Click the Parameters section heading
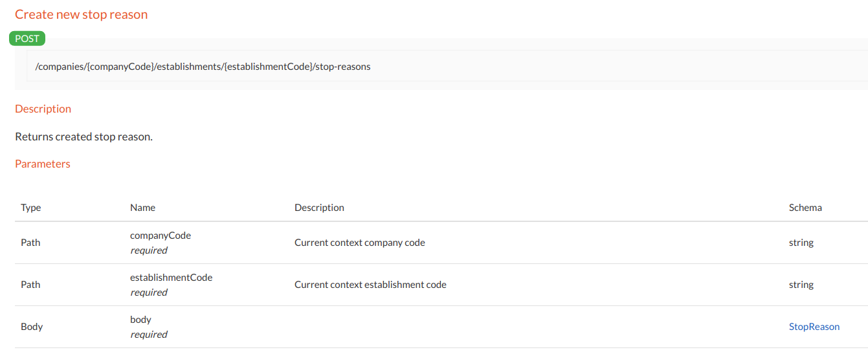Screen dimensions: 868x352 pos(43,164)
